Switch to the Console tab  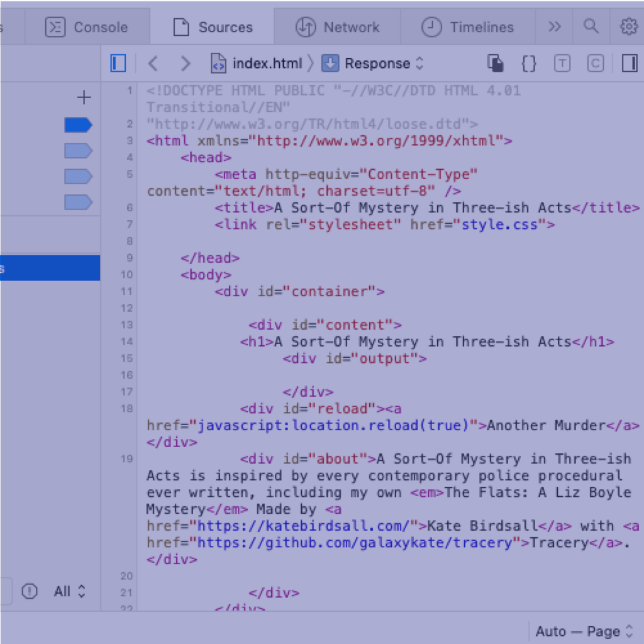[x=87, y=27]
